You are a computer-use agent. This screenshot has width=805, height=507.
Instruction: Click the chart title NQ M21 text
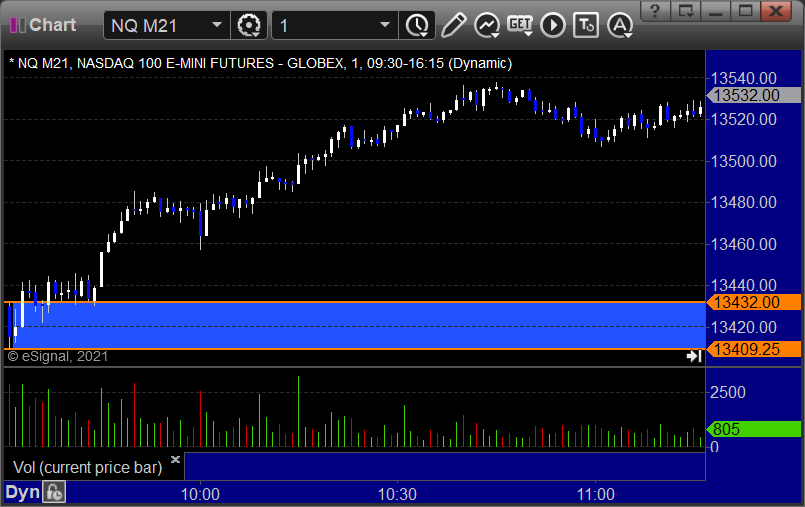tap(260, 63)
